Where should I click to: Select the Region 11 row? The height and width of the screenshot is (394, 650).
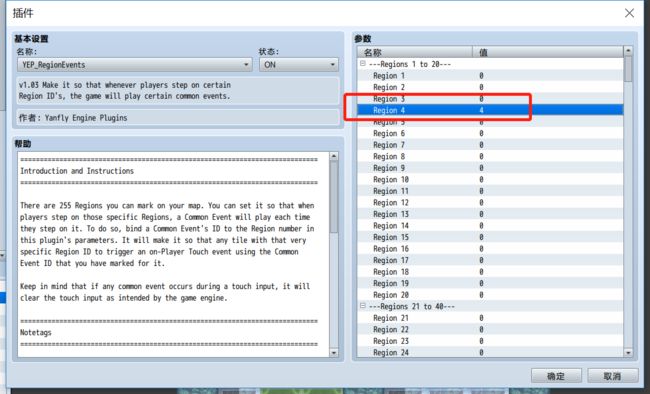tap(490, 191)
